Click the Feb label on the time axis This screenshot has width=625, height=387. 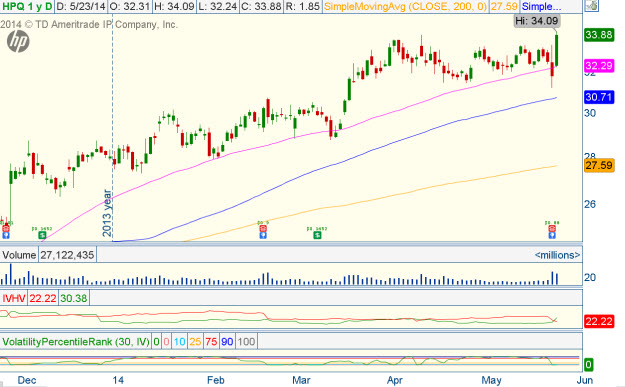pos(216,380)
